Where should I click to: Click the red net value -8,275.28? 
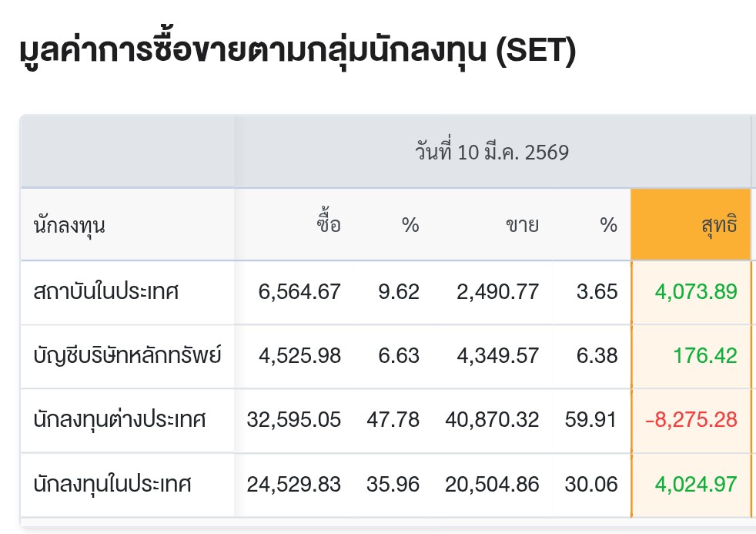[x=691, y=420]
